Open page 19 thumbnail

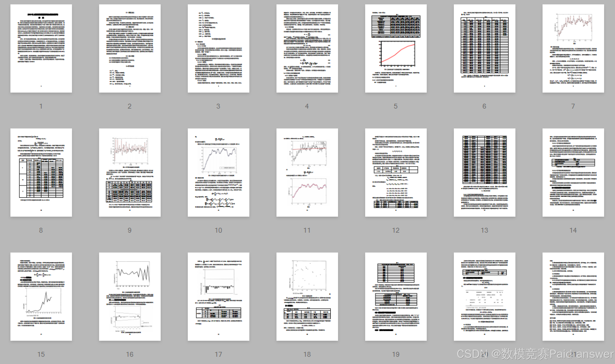tap(396, 297)
